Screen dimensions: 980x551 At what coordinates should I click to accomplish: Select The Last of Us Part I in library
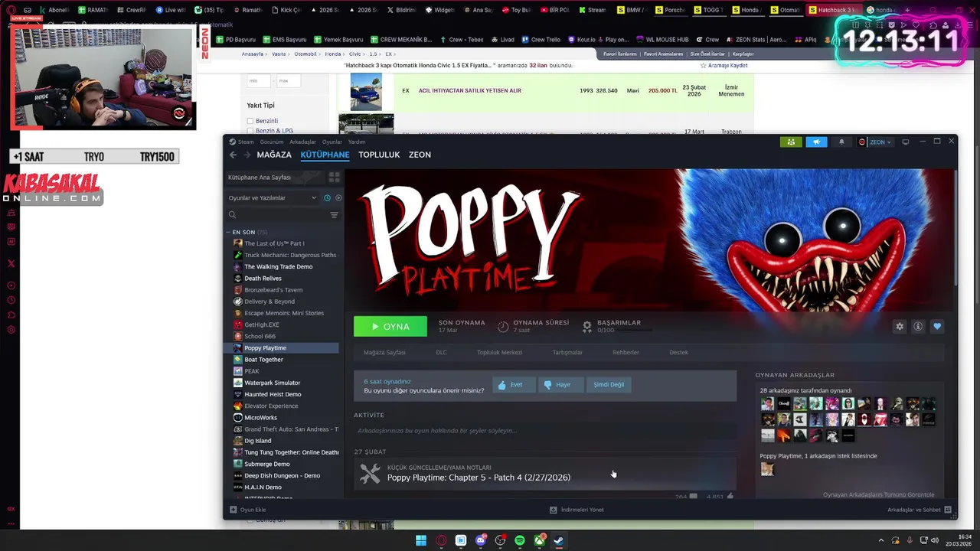pos(274,243)
